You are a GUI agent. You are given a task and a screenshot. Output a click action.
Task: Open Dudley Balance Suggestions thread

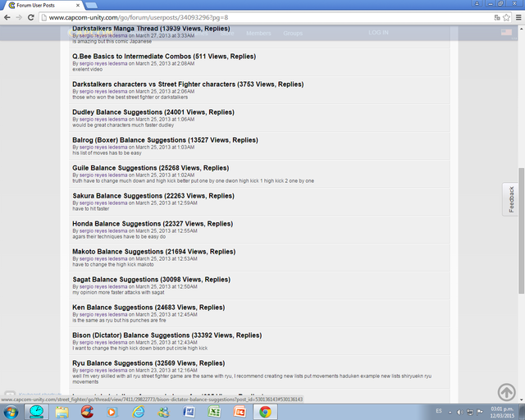click(x=153, y=112)
